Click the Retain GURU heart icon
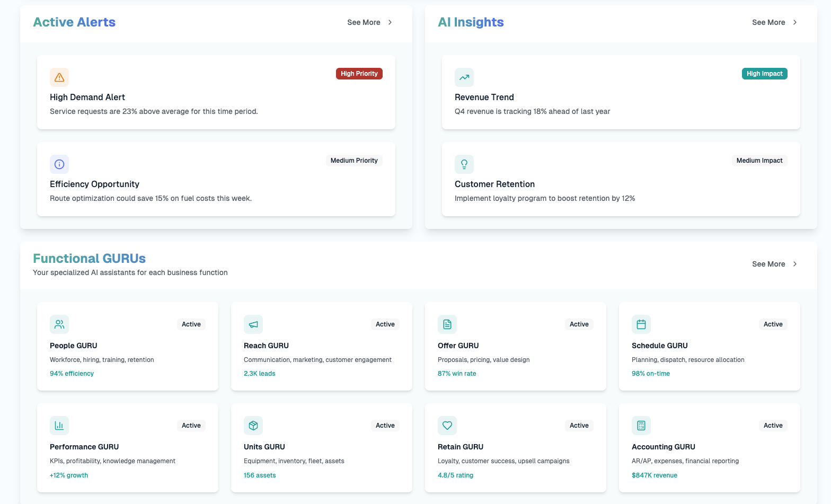831x504 pixels. coord(447,426)
